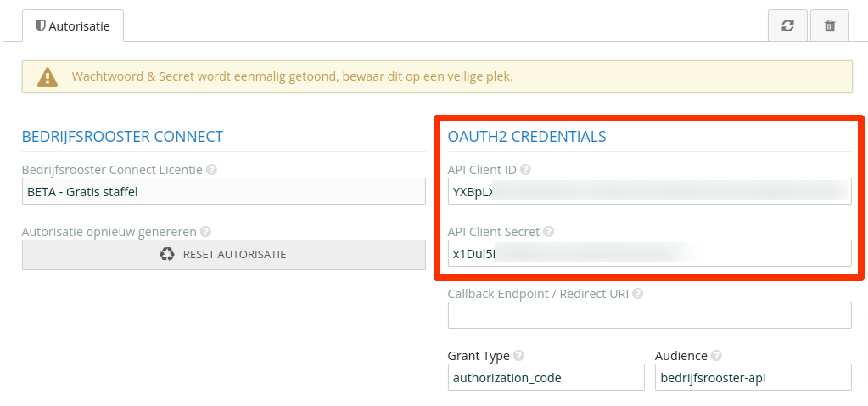The height and width of the screenshot is (406, 868).
Task: Focus the API Client Secret field
Action: [x=649, y=254]
